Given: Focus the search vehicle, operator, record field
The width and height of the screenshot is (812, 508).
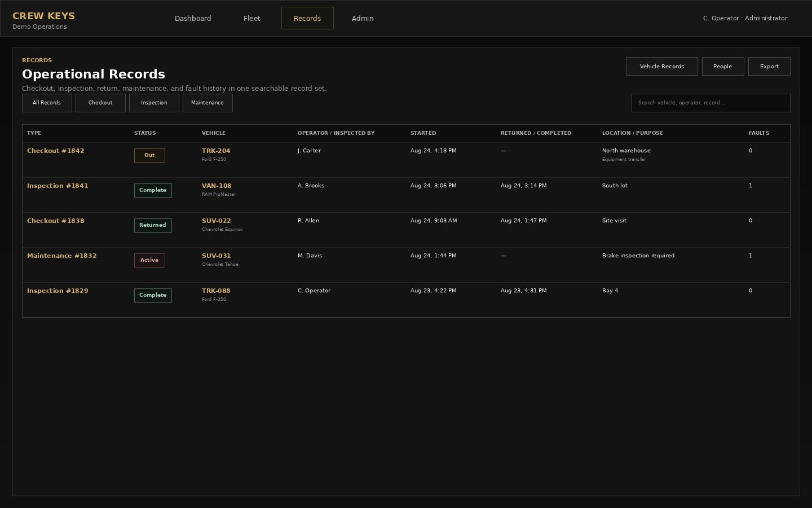Looking at the screenshot, I should [710, 103].
